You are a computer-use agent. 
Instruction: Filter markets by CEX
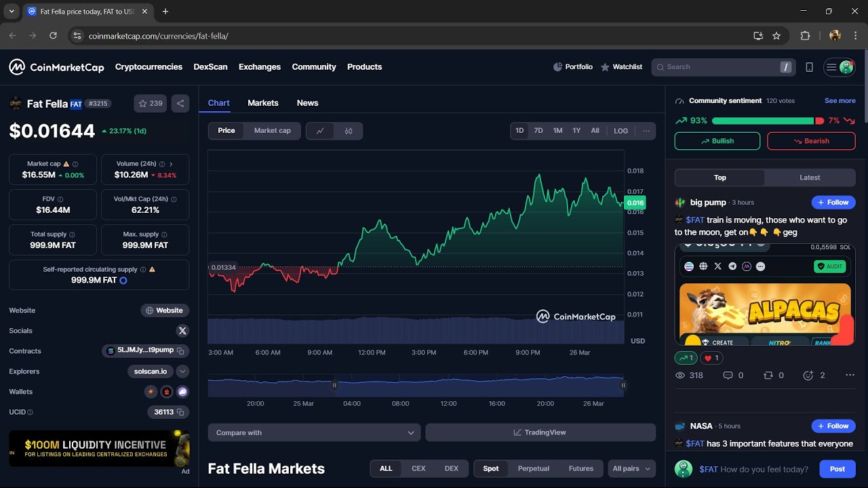point(418,469)
